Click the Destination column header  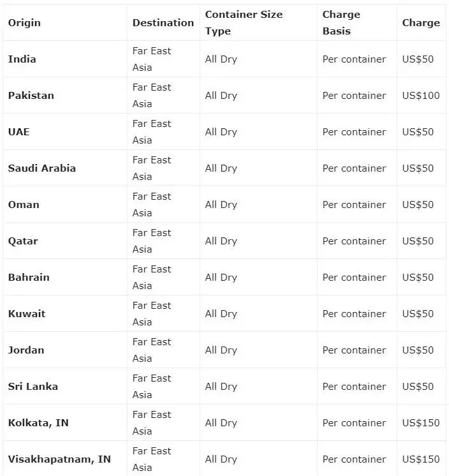[x=163, y=22]
